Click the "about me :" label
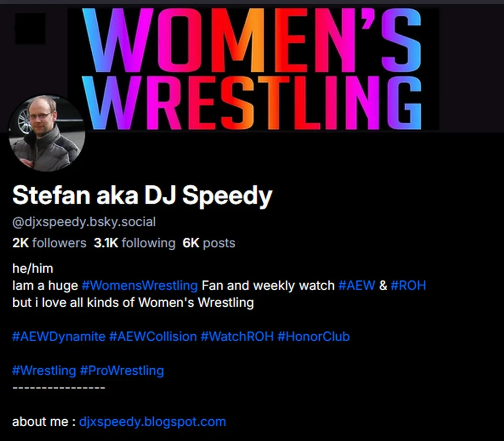This screenshot has width=504, height=441. [x=44, y=422]
